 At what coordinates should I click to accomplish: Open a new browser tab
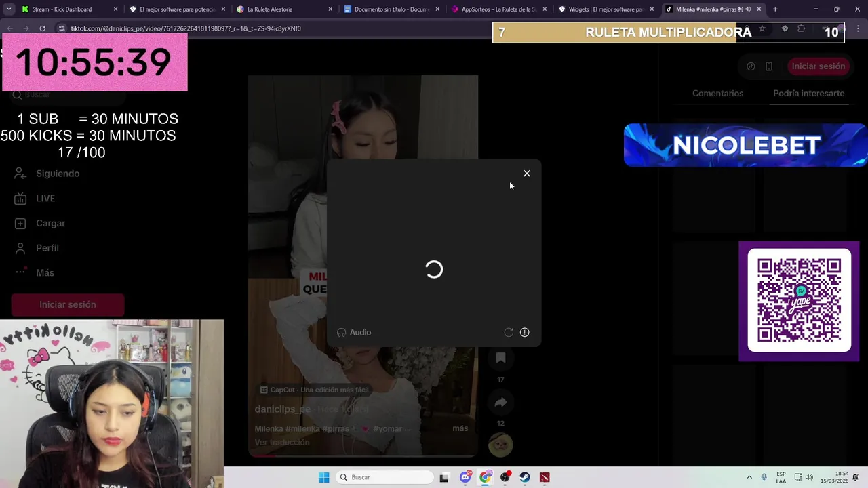click(775, 9)
